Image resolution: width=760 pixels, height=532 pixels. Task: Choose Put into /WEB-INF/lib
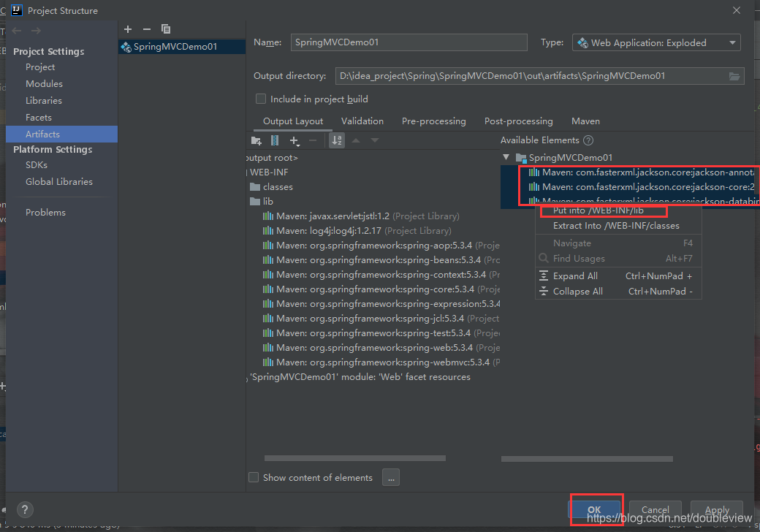click(x=618, y=211)
